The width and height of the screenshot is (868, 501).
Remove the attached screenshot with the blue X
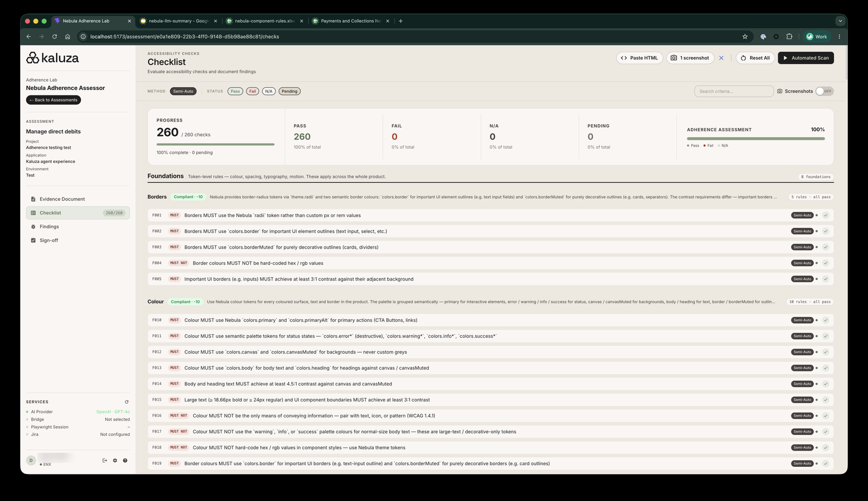721,58
